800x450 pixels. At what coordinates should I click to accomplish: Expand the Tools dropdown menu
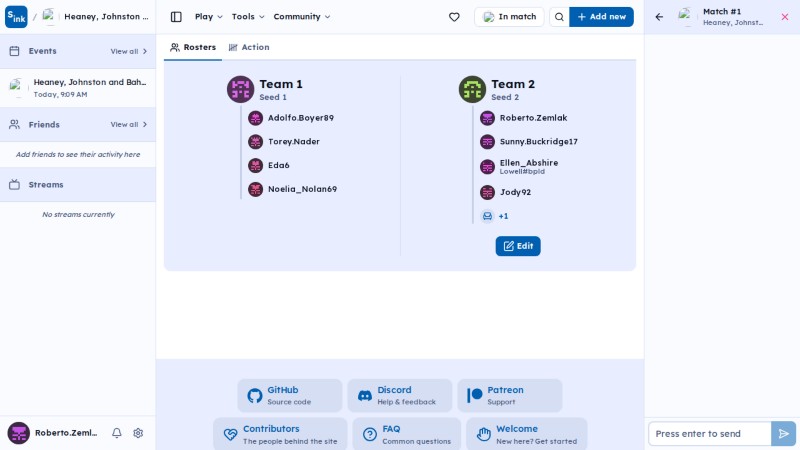[x=248, y=17]
